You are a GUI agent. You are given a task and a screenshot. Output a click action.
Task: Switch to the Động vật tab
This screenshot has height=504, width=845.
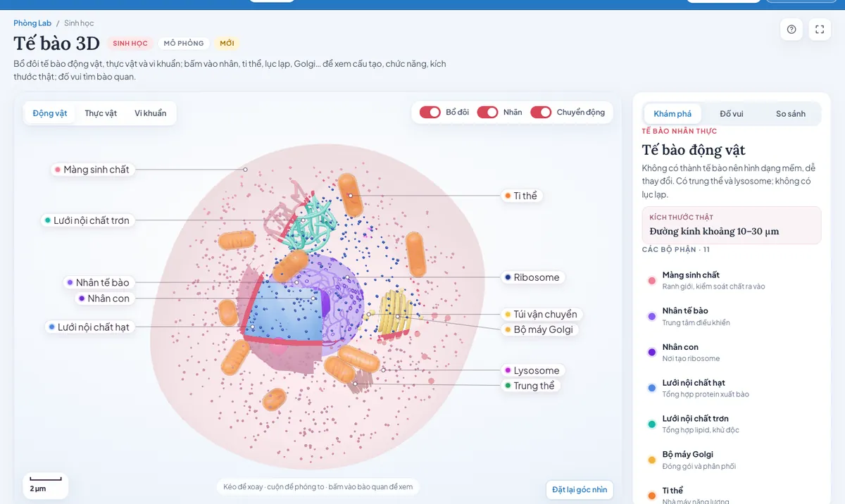50,113
